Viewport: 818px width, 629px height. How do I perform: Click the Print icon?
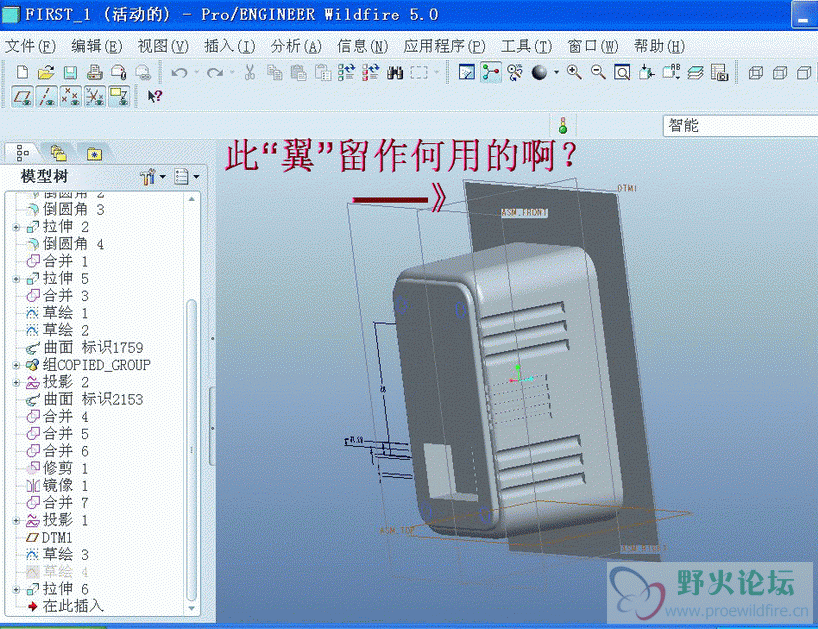94,72
